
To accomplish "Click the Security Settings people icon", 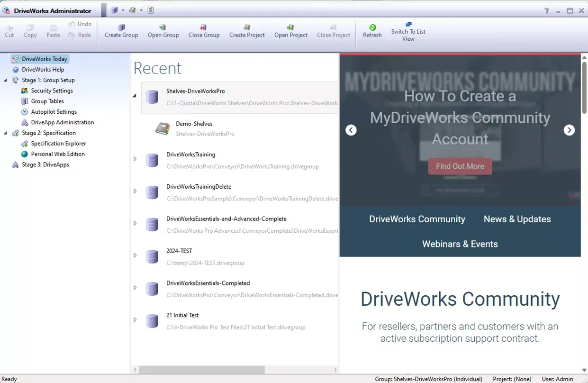I will point(25,91).
